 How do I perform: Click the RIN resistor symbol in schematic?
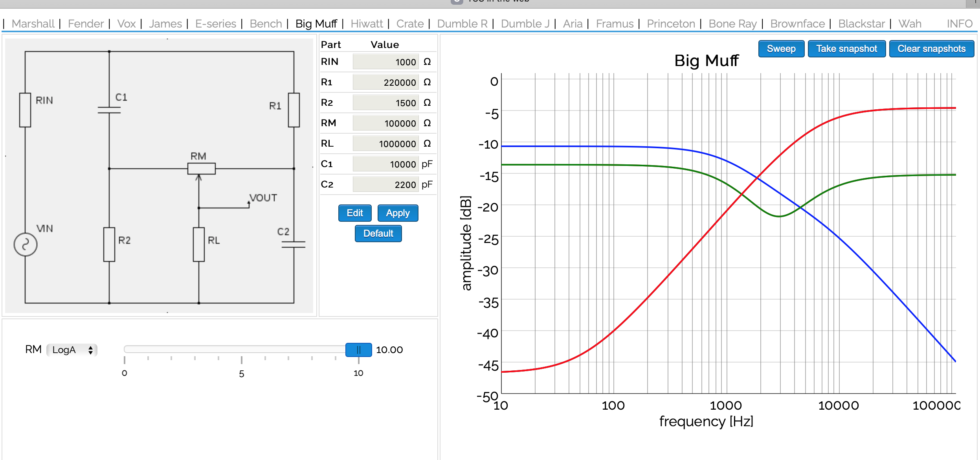click(x=25, y=110)
